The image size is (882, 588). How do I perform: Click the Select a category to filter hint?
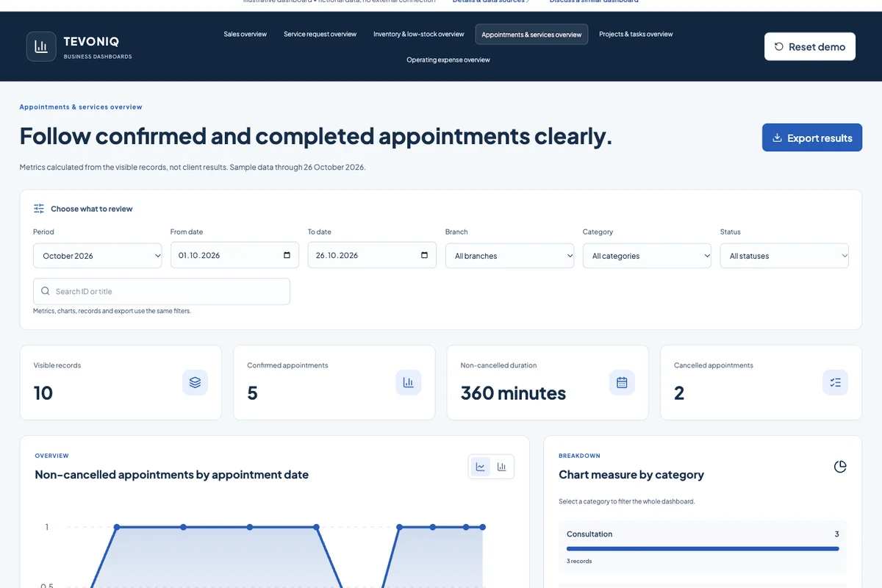point(627,501)
